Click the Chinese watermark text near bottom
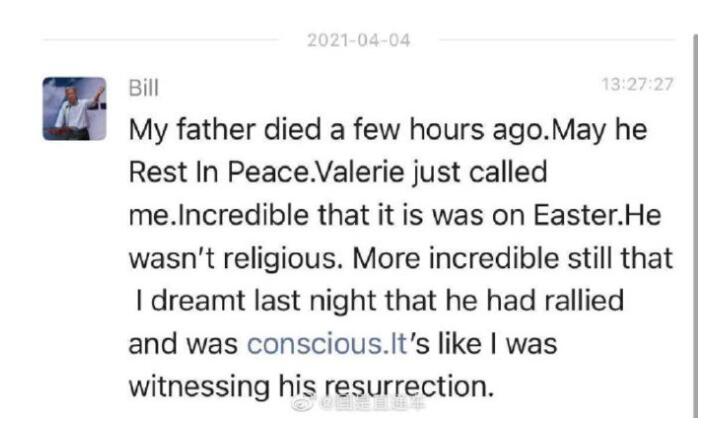The width and height of the screenshot is (725, 436). point(373,404)
